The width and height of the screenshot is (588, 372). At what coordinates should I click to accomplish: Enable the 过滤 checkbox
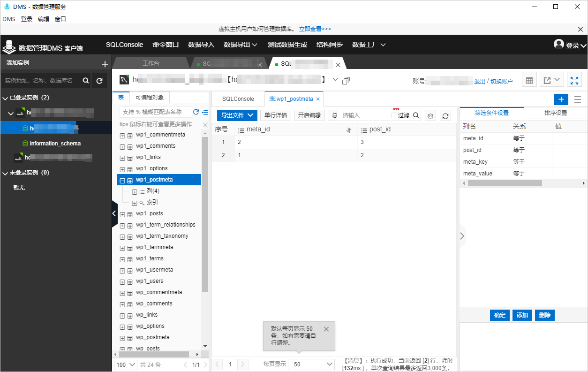394,115
